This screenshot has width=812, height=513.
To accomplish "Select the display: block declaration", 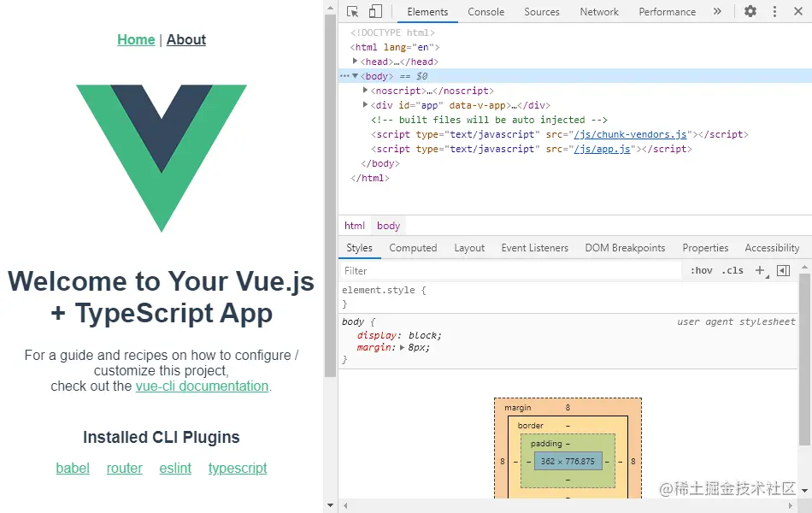I will [x=399, y=335].
